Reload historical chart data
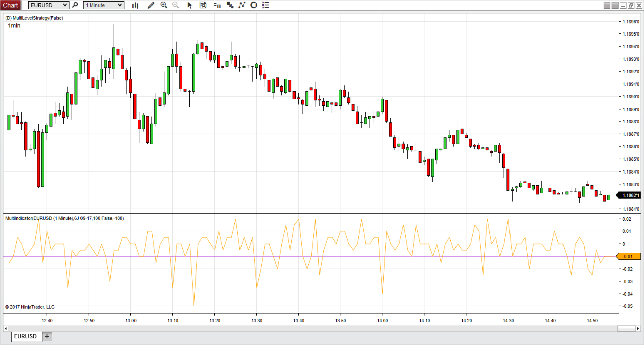The width and height of the screenshot is (644, 345). point(254,5)
